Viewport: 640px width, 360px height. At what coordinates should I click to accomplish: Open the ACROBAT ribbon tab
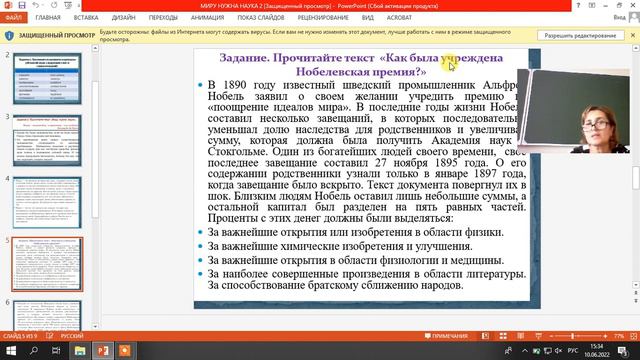click(x=399, y=18)
